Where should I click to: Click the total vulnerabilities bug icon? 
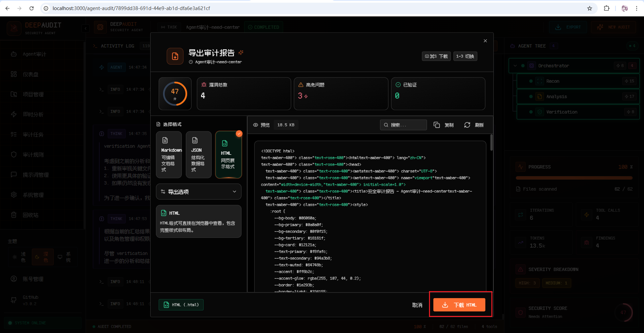click(x=204, y=85)
